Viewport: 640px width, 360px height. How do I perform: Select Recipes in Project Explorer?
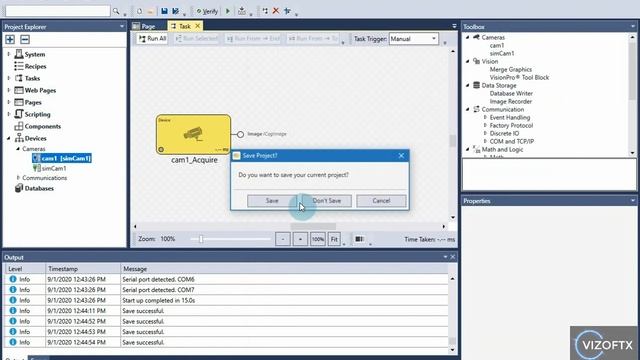click(35, 66)
